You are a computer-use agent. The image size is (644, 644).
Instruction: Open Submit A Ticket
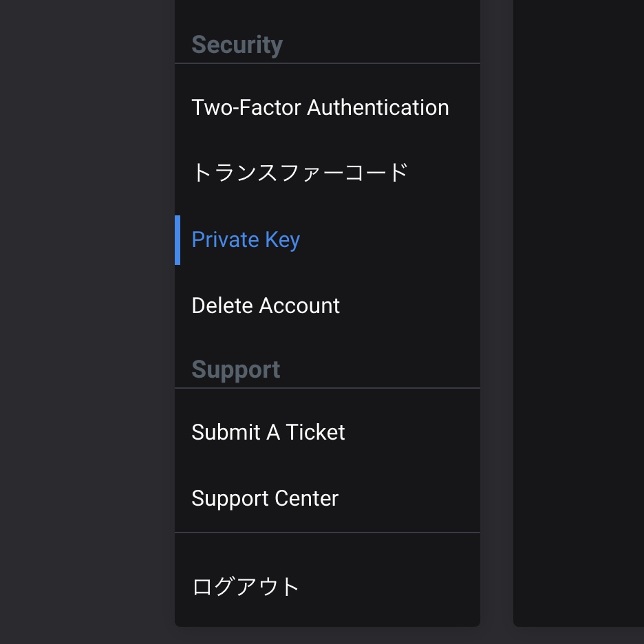pyautogui.click(x=328, y=432)
